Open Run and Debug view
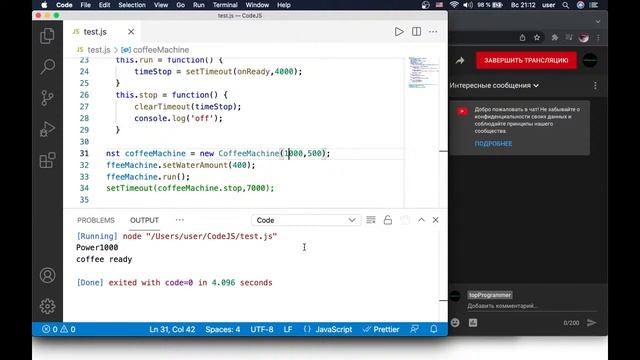 pyautogui.click(x=47, y=129)
